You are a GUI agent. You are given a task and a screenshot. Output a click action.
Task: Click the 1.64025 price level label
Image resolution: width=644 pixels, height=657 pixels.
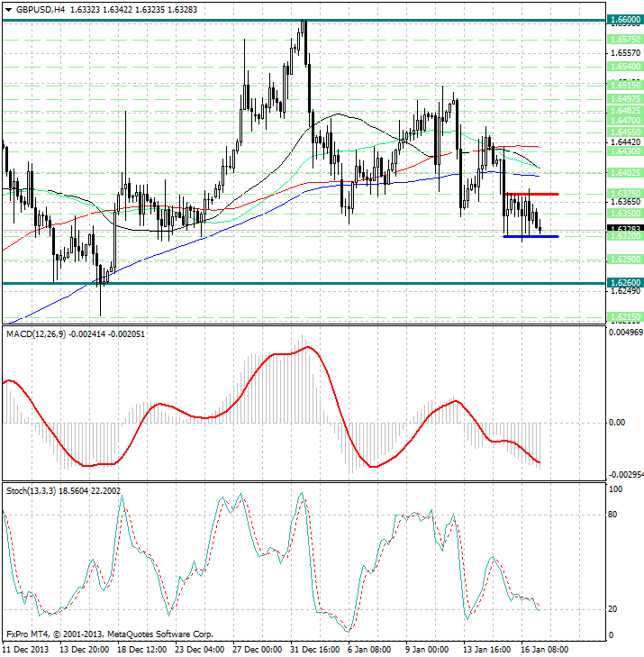[625, 173]
